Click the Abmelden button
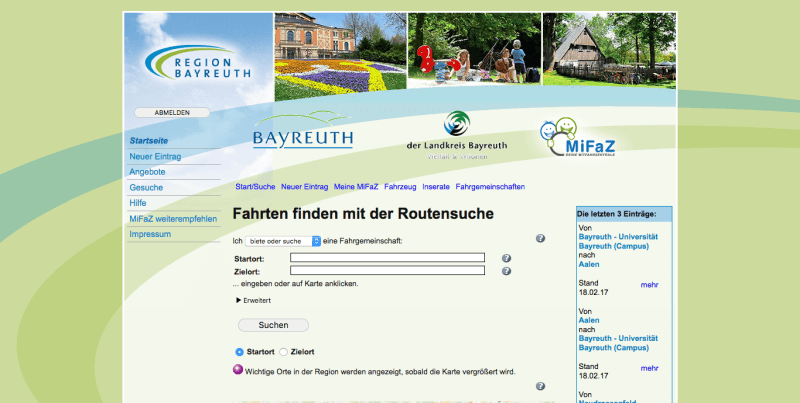This screenshot has height=403, width=800. [x=172, y=113]
